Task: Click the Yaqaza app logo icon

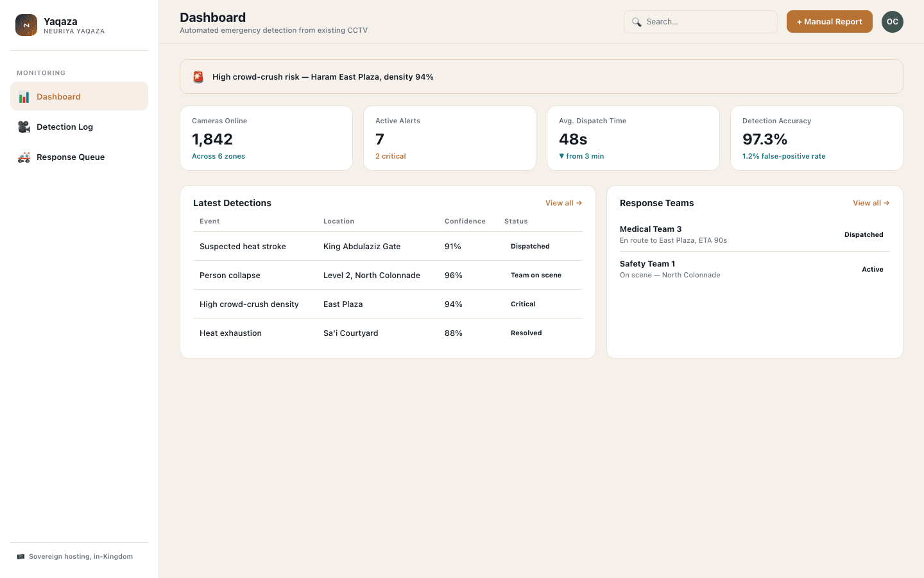Action: point(26,25)
